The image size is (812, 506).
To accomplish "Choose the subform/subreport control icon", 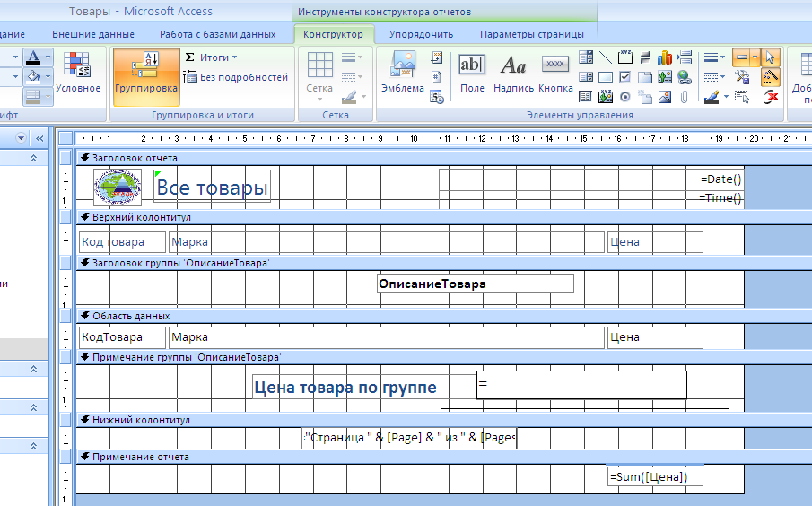I will pos(586,96).
